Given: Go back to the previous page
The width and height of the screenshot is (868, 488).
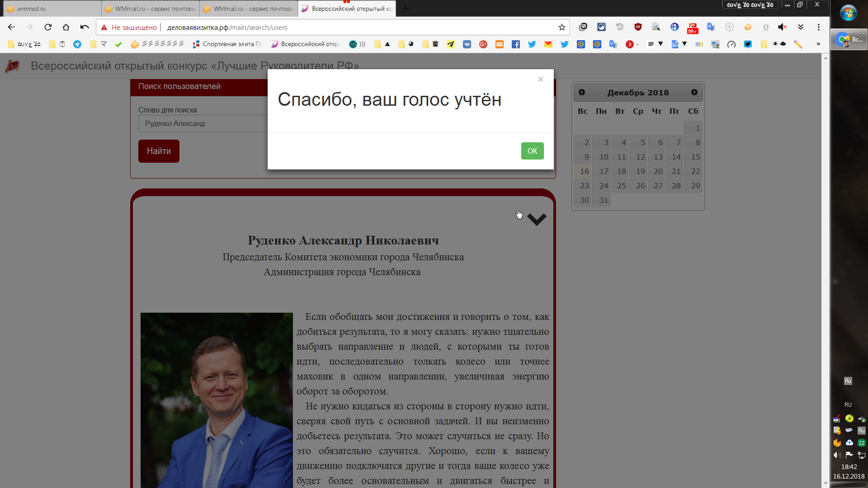Looking at the screenshot, I should pos(11,27).
